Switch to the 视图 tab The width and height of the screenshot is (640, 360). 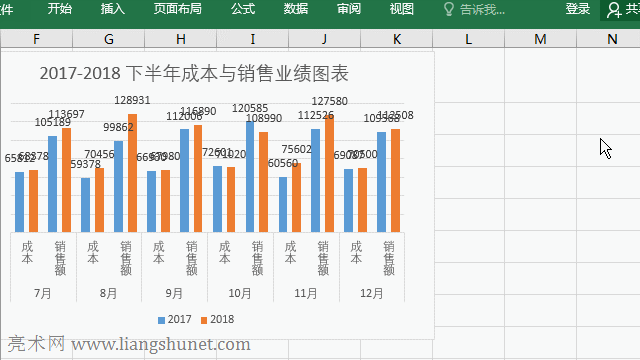402,9
